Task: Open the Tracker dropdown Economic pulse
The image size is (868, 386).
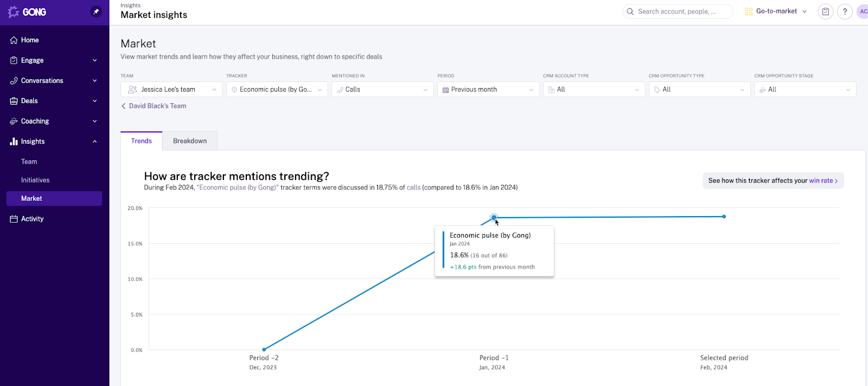Action: coord(277,90)
